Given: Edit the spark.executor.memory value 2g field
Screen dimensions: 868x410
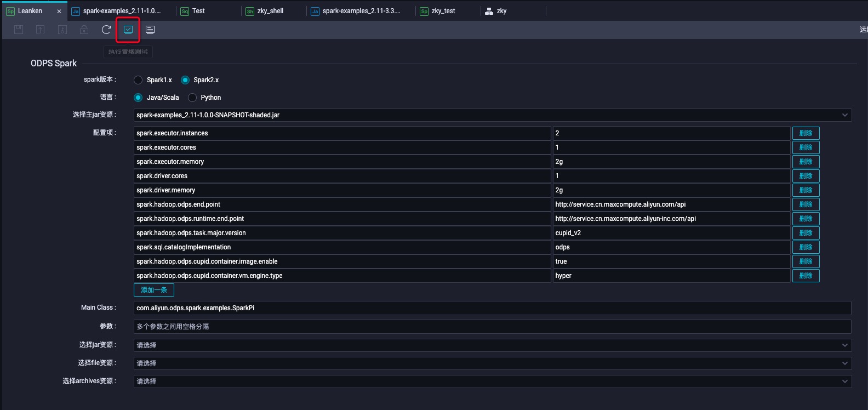Looking at the screenshot, I should 672,162.
